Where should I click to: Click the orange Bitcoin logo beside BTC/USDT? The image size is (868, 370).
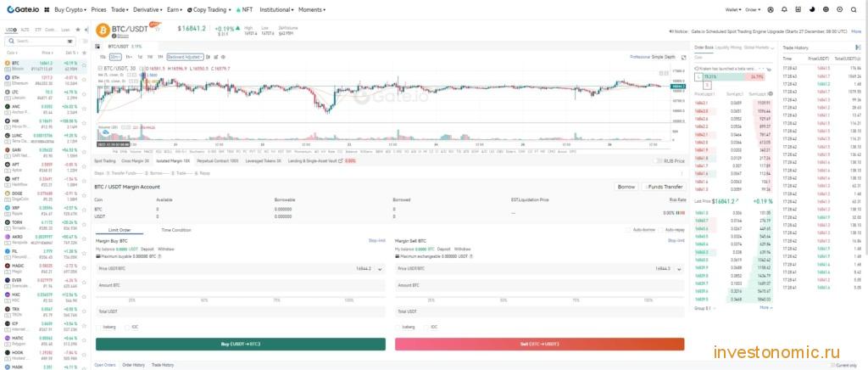102,30
